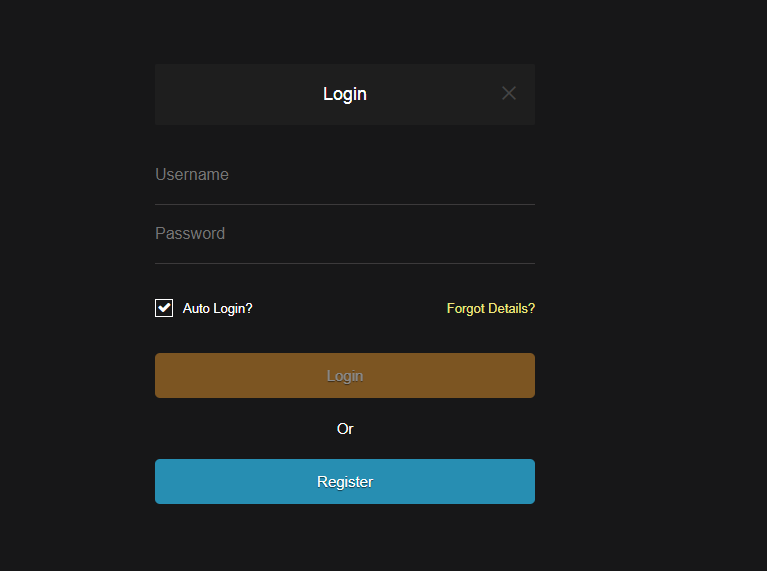Click the Login title in the header
The image size is (767, 571).
[345, 94]
